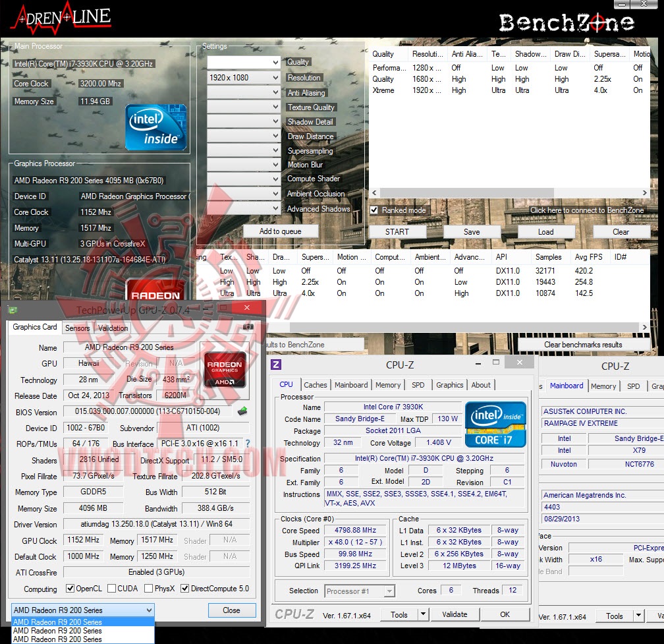Open the GPU-Z graphics card selector dropdown
Image resolution: width=664 pixels, height=644 pixels.
tap(82, 610)
